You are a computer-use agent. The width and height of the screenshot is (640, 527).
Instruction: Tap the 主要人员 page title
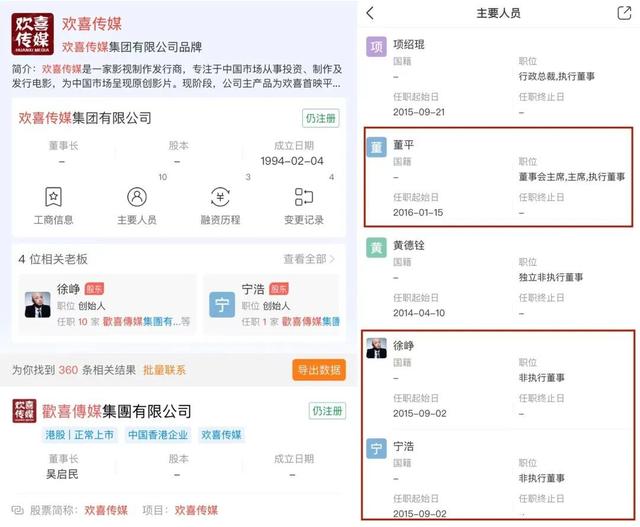498,13
